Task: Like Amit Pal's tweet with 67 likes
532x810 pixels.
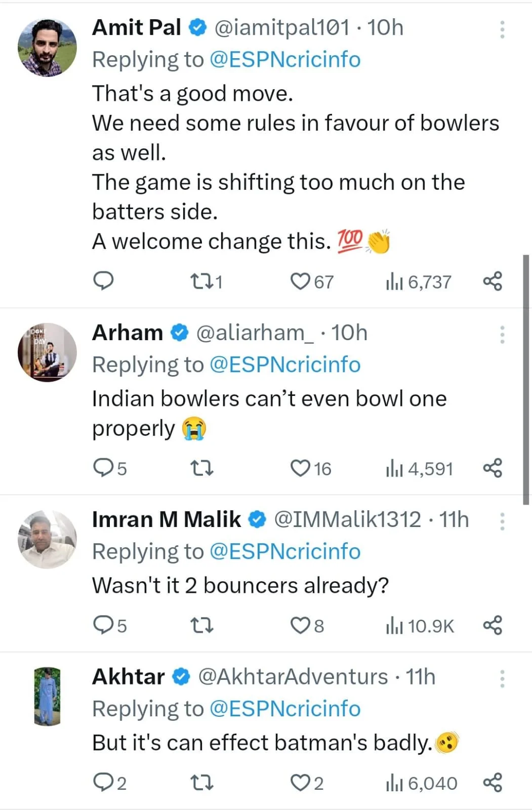Action: pyautogui.click(x=300, y=281)
